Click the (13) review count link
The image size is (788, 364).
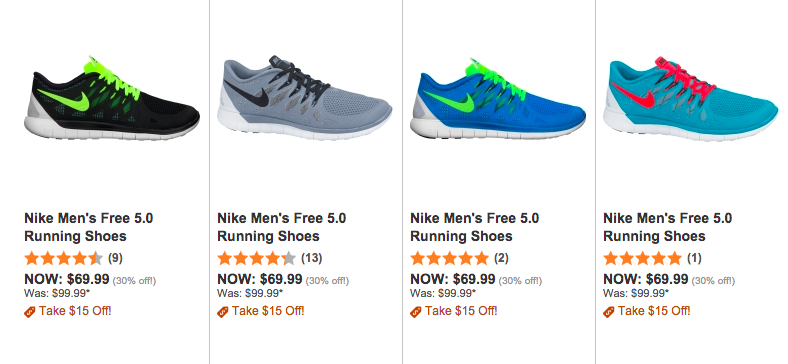tap(312, 258)
